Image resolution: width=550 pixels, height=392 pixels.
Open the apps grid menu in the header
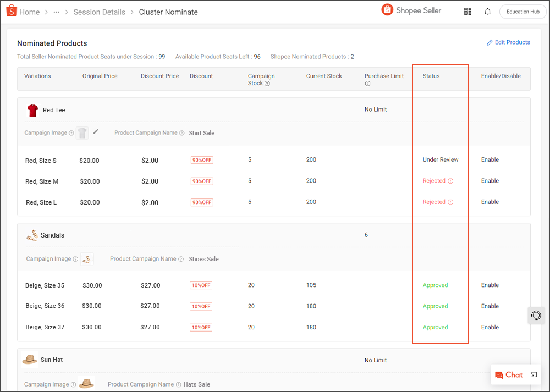click(x=467, y=12)
